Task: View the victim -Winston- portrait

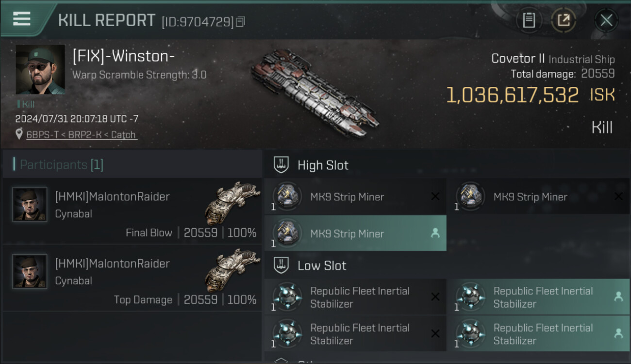Action: click(40, 69)
